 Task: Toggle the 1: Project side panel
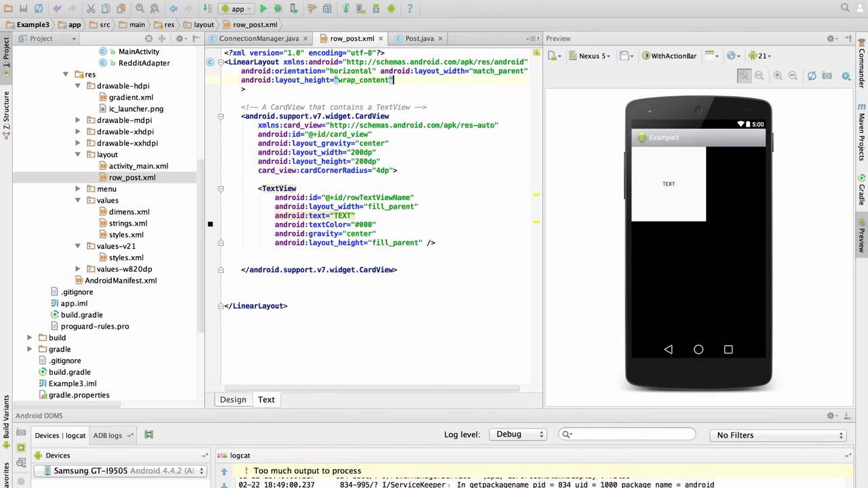[6, 56]
